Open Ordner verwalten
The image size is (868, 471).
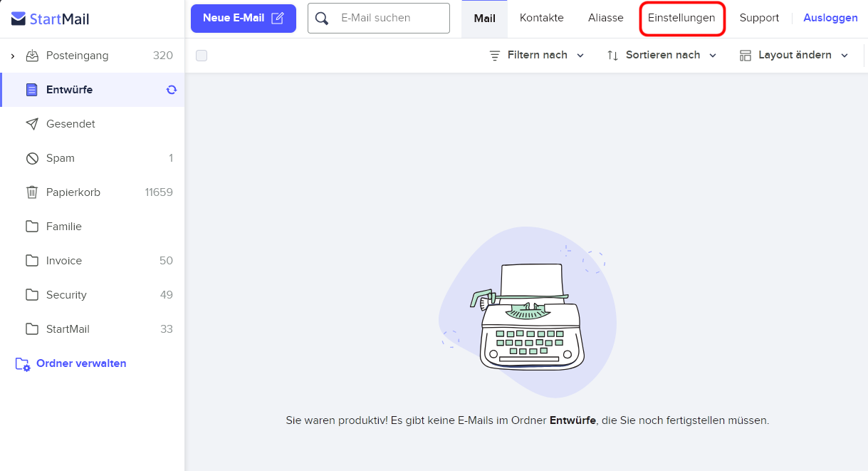click(71, 363)
